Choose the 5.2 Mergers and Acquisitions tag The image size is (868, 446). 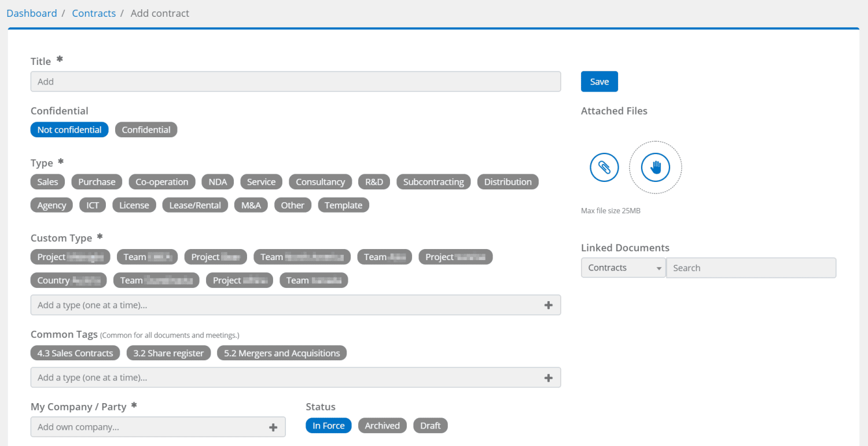point(282,353)
